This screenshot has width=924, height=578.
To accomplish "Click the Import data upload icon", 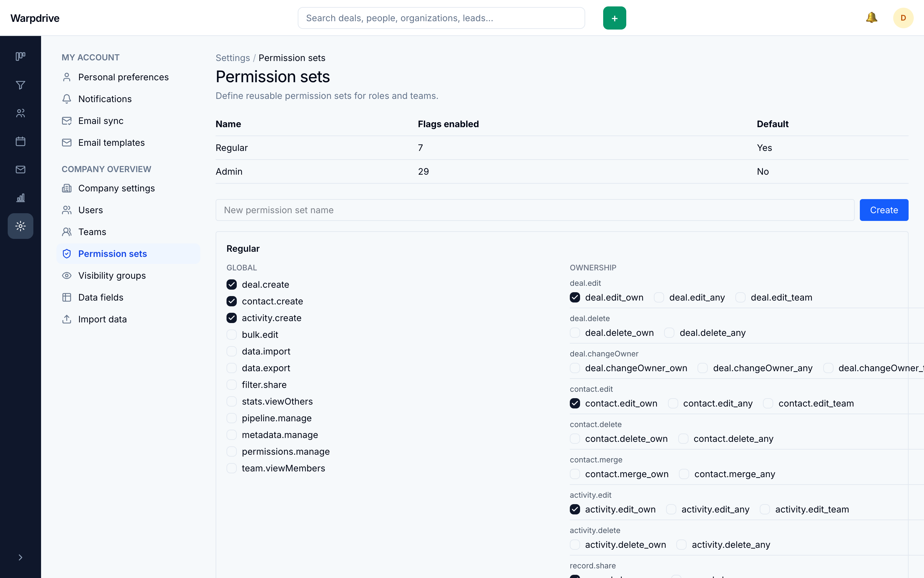I will (67, 319).
